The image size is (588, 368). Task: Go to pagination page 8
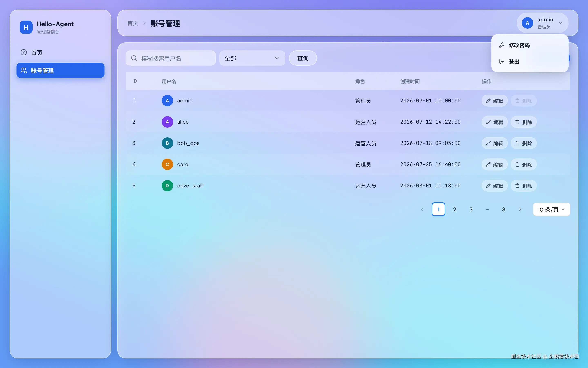point(504,209)
